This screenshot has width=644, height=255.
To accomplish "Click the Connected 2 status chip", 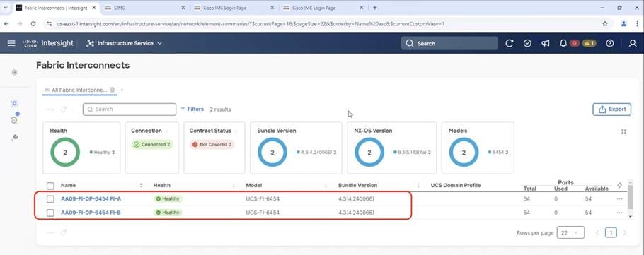I will pos(152,144).
